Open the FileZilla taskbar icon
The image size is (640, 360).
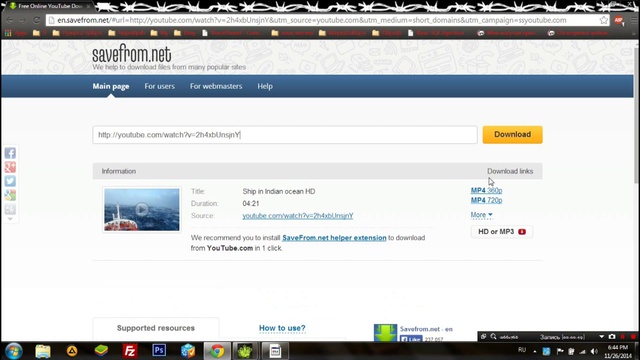(130, 351)
